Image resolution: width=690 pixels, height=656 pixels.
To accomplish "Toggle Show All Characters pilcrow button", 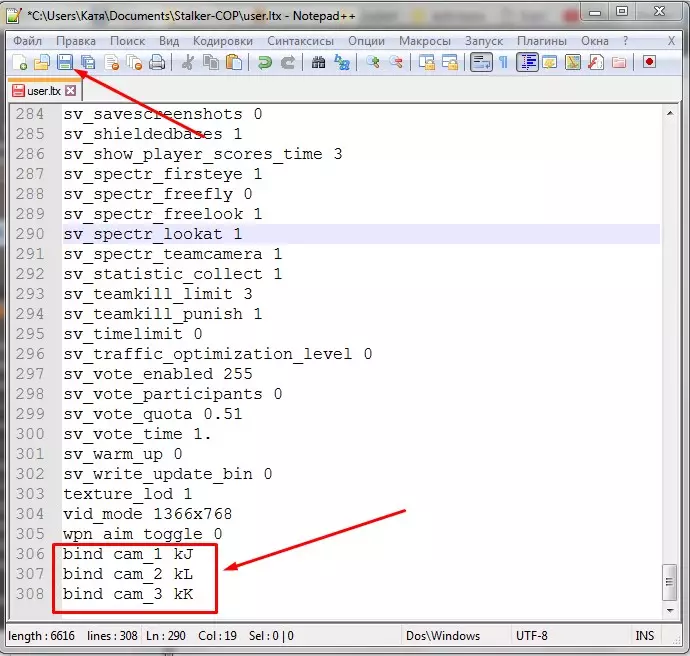I will [x=504, y=62].
